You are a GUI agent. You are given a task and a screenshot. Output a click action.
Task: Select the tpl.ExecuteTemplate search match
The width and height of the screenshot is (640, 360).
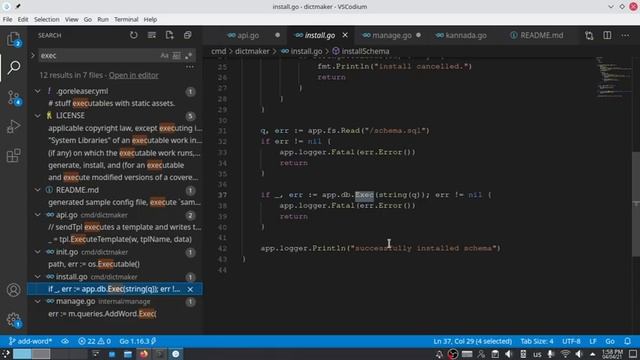click(x=120, y=239)
